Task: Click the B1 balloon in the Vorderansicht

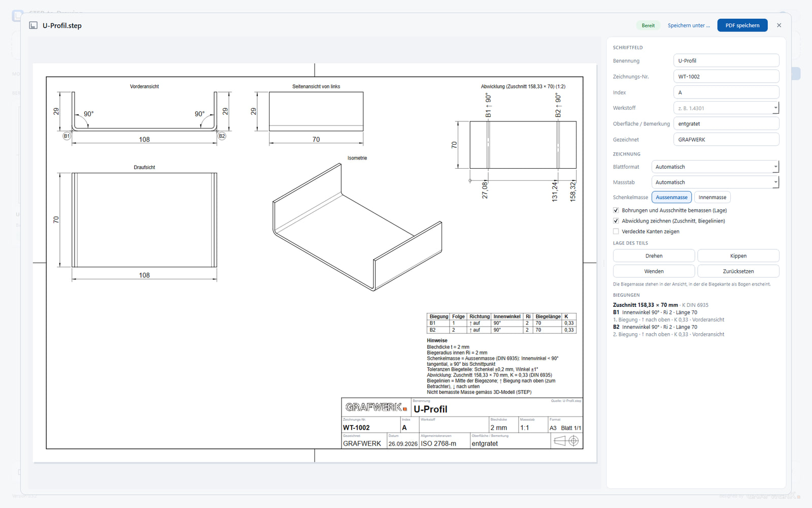Action: (66, 136)
